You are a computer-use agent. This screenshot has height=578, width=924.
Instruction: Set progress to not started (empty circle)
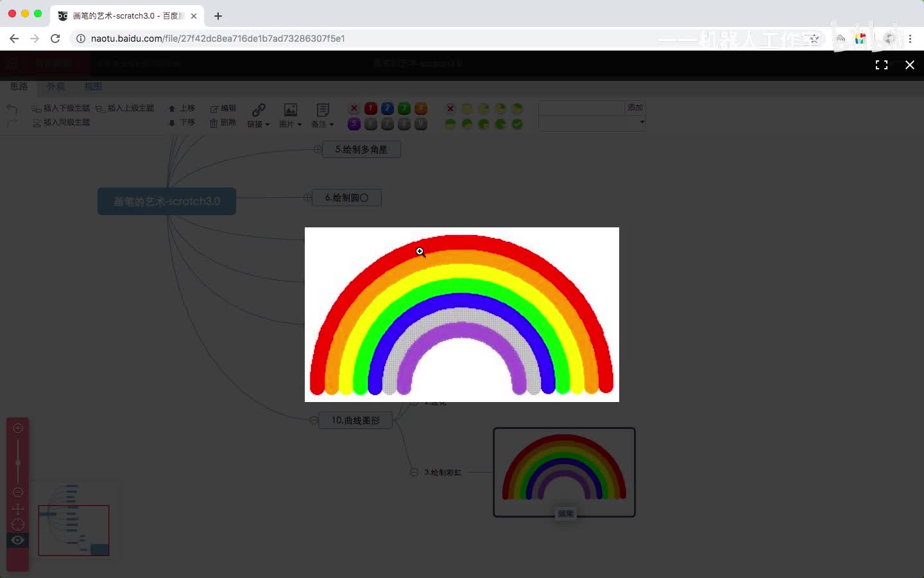467,109
